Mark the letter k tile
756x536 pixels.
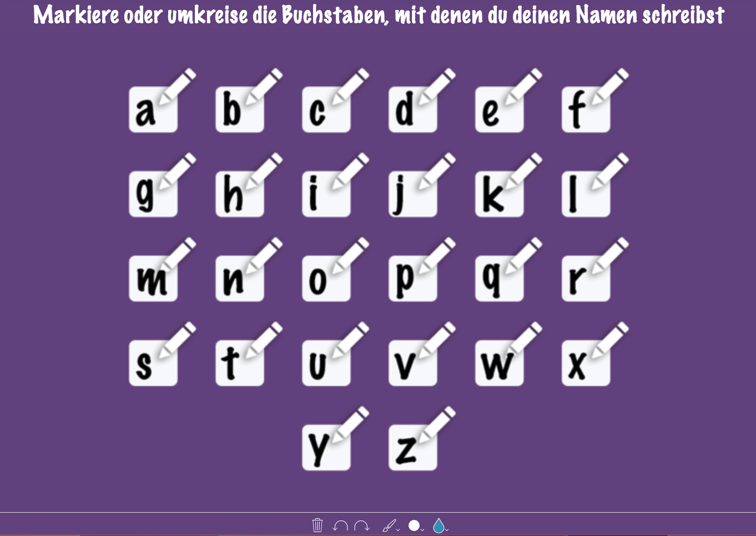click(x=500, y=194)
